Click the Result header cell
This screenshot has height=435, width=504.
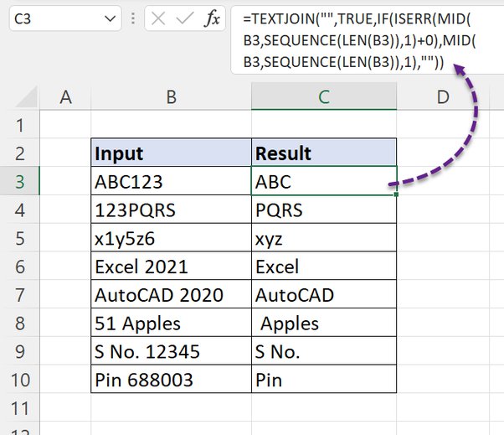[x=324, y=153]
